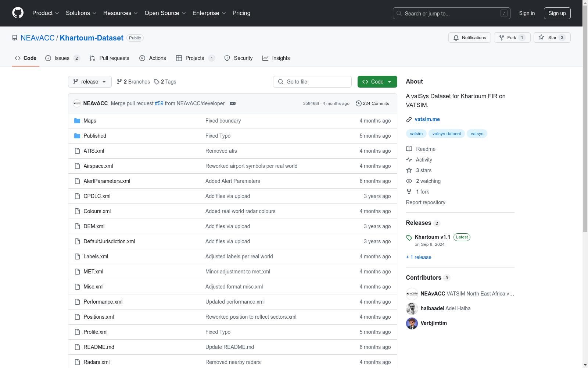
Task: Click the haibaadel contributor avatar
Action: 412,308
